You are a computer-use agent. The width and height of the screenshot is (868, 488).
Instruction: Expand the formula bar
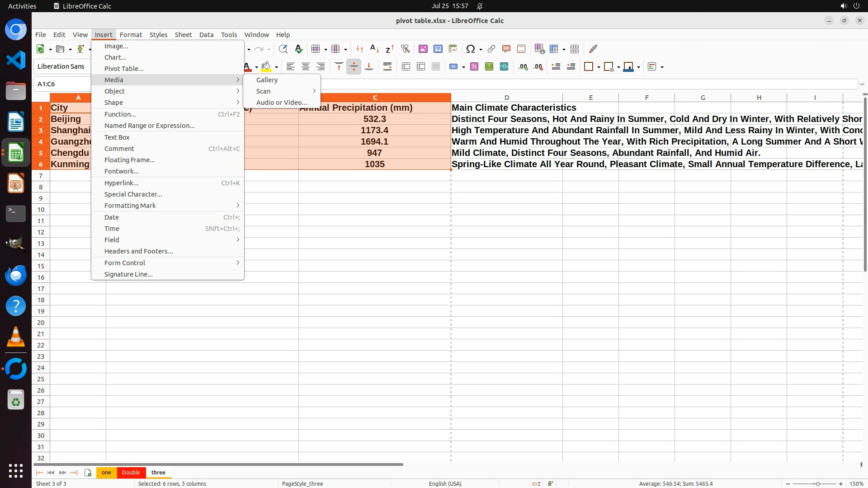(x=862, y=84)
